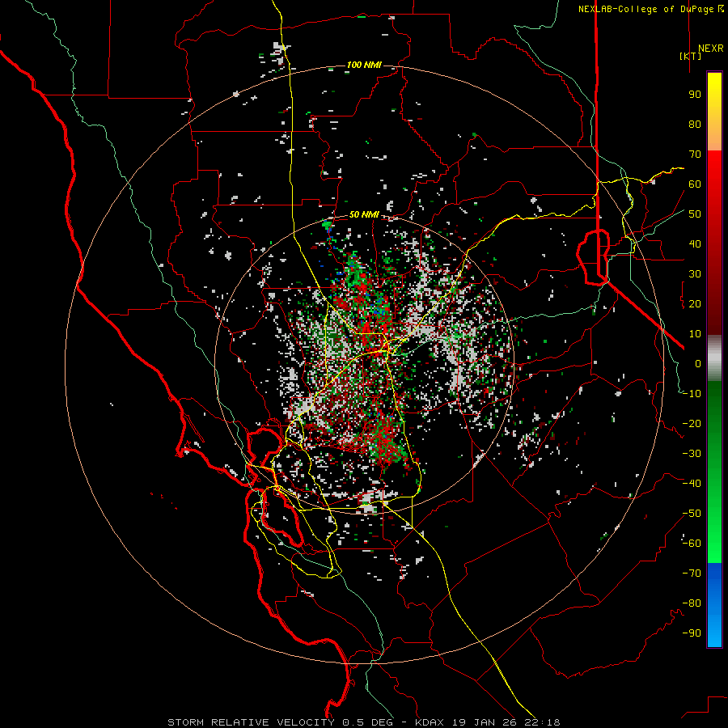This screenshot has width=728, height=728.
Task: Click the 50 value on the velocity scale
Action: (695, 214)
